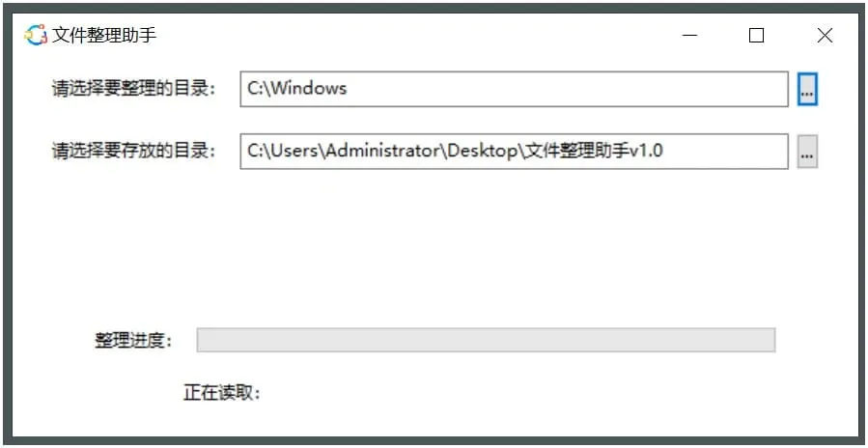The image size is (868, 448).
Task: Focus the destination directory path field
Action: (514, 152)
